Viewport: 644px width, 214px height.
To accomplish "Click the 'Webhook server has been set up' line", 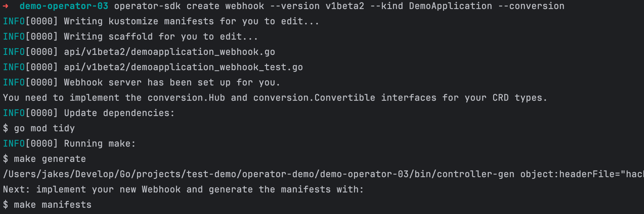I will pos(142,83).
